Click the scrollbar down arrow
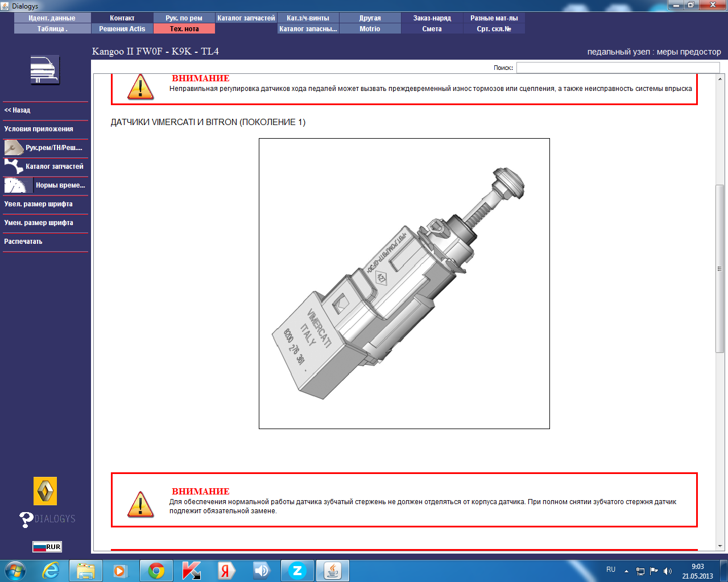728x582 pixels. point(720,546)
